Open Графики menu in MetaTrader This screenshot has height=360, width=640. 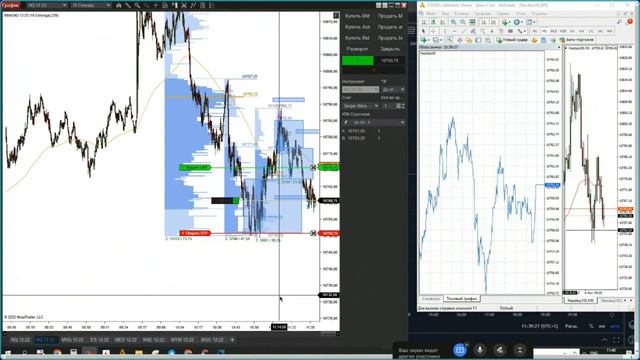tap(483, 14)
